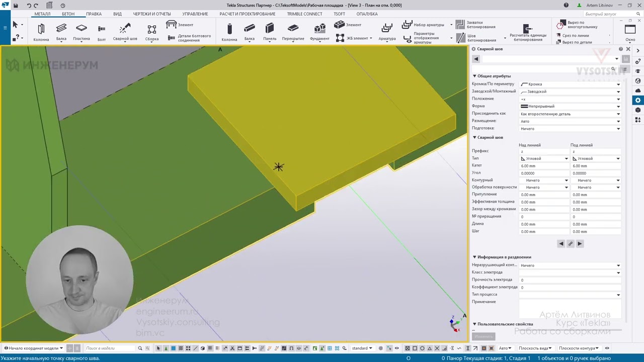Select the concrete Панель tool
Screen dimensions: 644x362
(270, 32)
